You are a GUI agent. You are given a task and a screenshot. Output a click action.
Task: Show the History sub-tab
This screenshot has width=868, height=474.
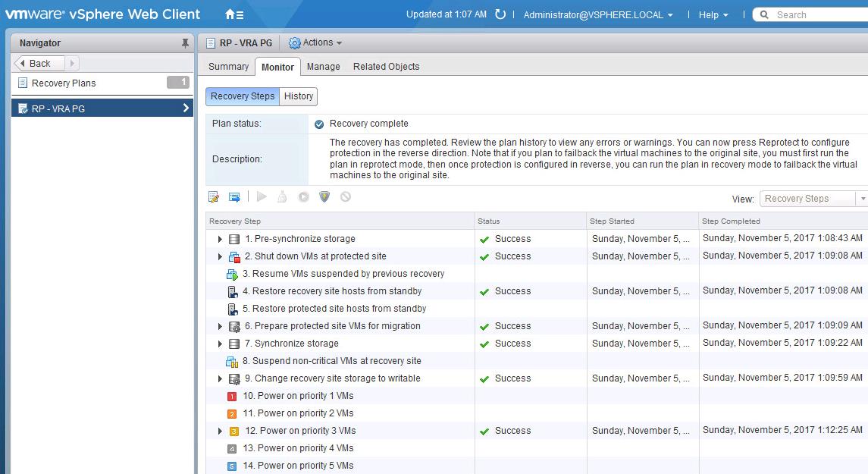click(299, 96)
